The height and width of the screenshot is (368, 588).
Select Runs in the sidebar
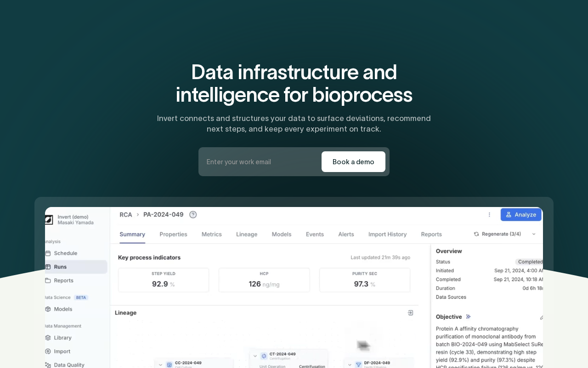(x=60, y=267)
